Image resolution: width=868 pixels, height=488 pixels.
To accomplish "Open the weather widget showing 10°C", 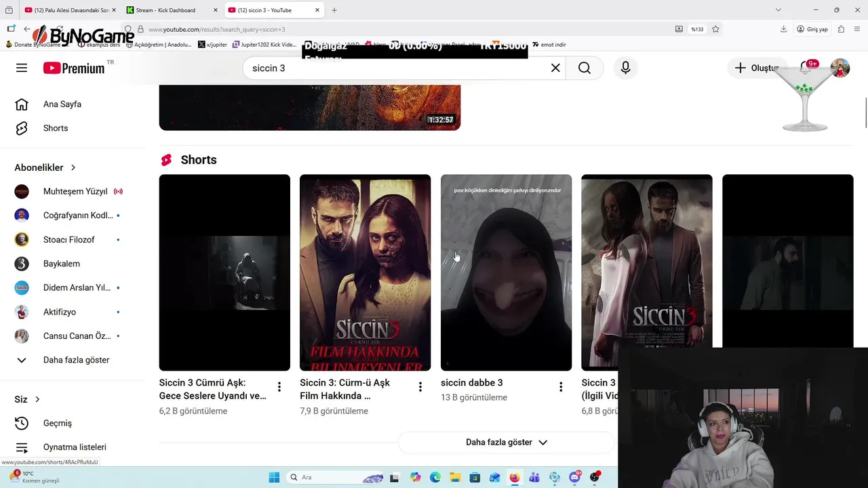I will [34, 476].
